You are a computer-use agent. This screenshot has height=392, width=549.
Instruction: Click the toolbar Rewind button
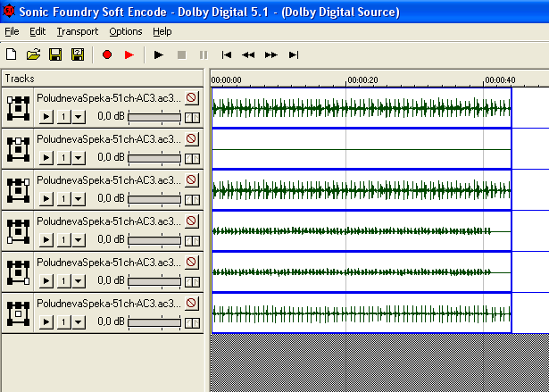coord(248,54)
